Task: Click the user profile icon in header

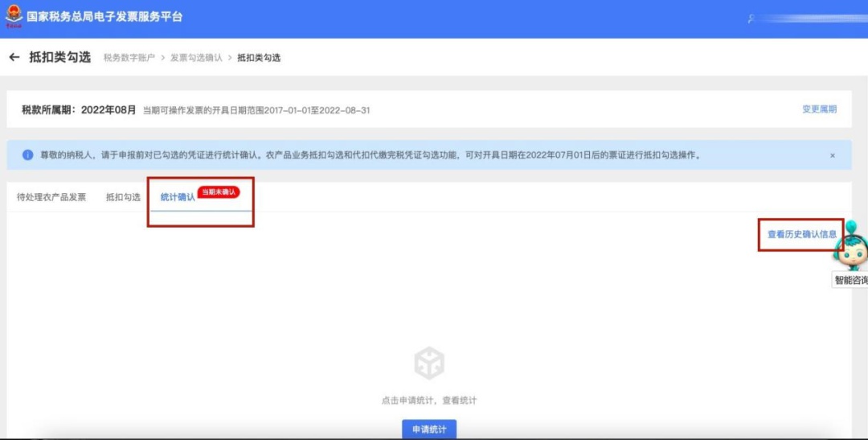Action: tap(751, 19)
